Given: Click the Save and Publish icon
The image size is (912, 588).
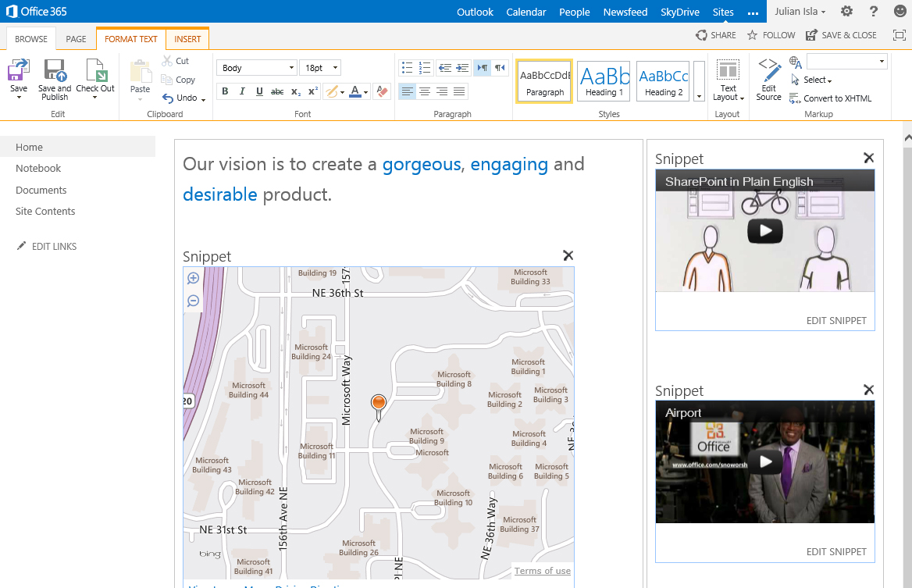Looking at the screenshot, I should 55,71.
